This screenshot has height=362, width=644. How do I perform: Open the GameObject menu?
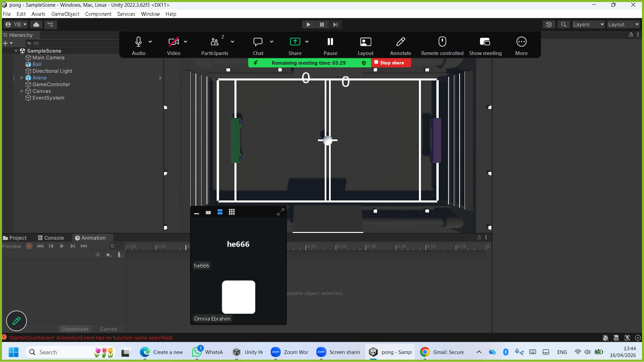click(65, 14)
